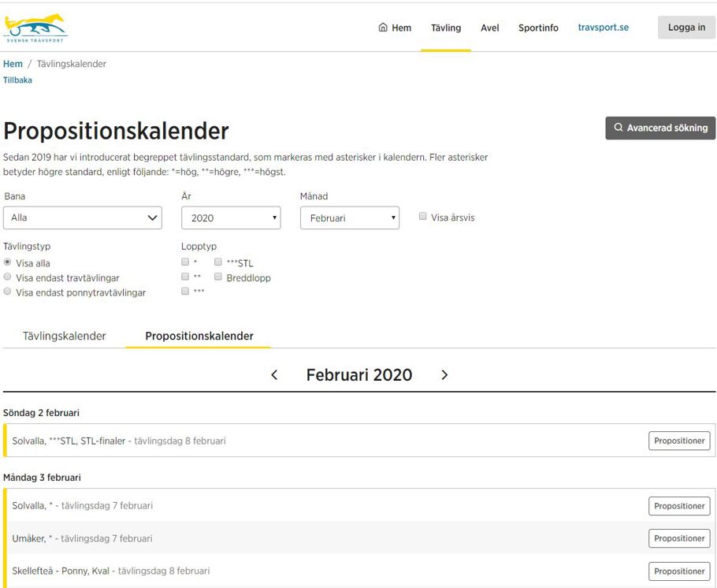Screen dimensions: 717x588
Task: Choose Visa endast ponnytravtävlingar option
Action: 8,292
